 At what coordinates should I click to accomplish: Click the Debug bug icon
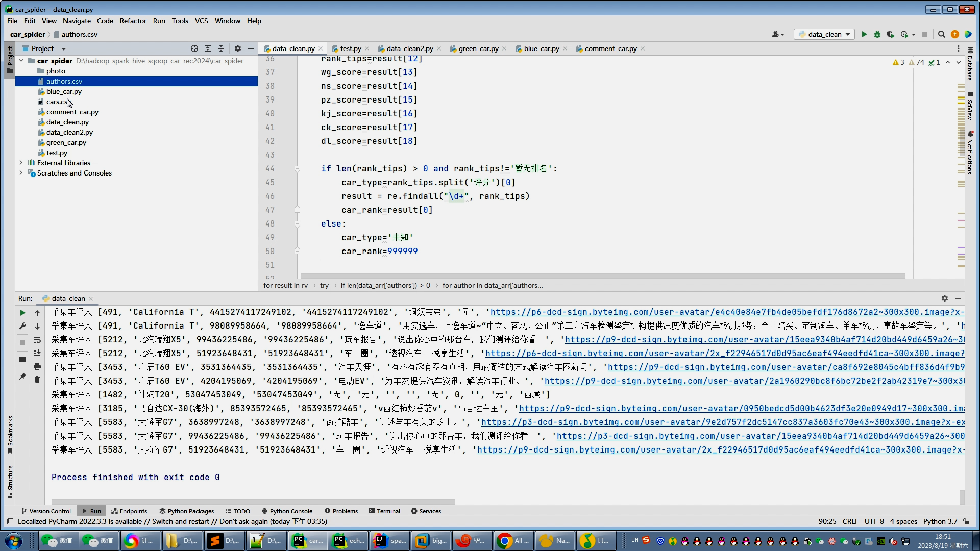click(x=877, y=34)
